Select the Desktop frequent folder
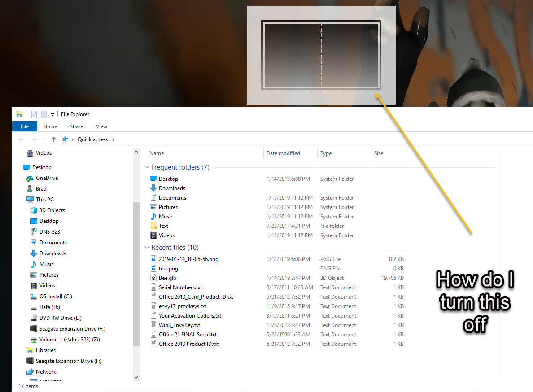The image size is (533, 392). click(168, 179)
